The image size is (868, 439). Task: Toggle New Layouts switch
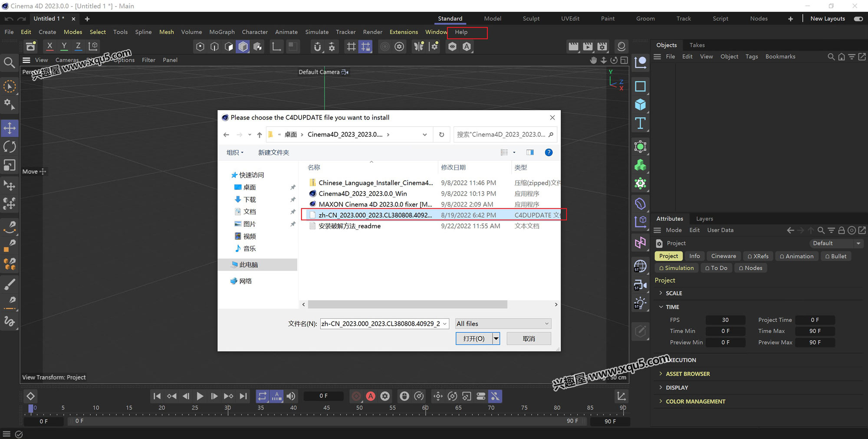click(x=858, y=19)
